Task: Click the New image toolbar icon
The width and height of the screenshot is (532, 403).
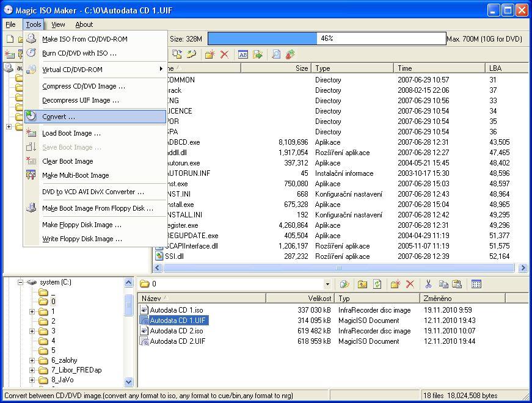Action: coord(10,39)
